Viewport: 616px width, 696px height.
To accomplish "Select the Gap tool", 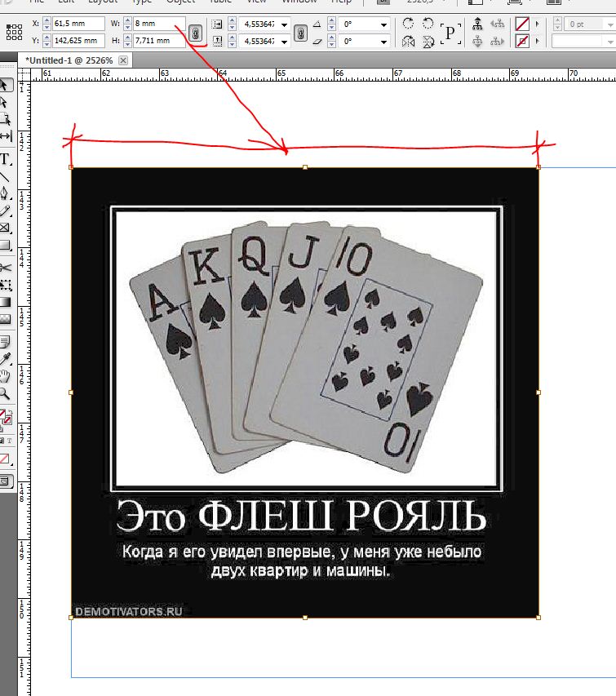I will pos(6,136).
